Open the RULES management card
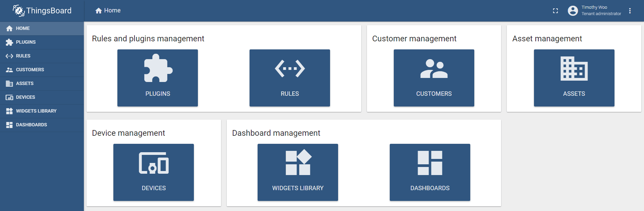 [289, 78]
